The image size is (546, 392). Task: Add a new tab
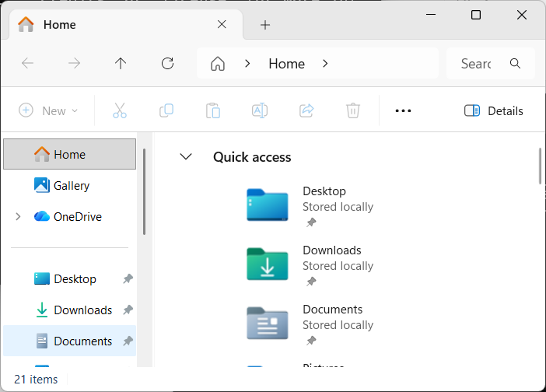[265, 25]
